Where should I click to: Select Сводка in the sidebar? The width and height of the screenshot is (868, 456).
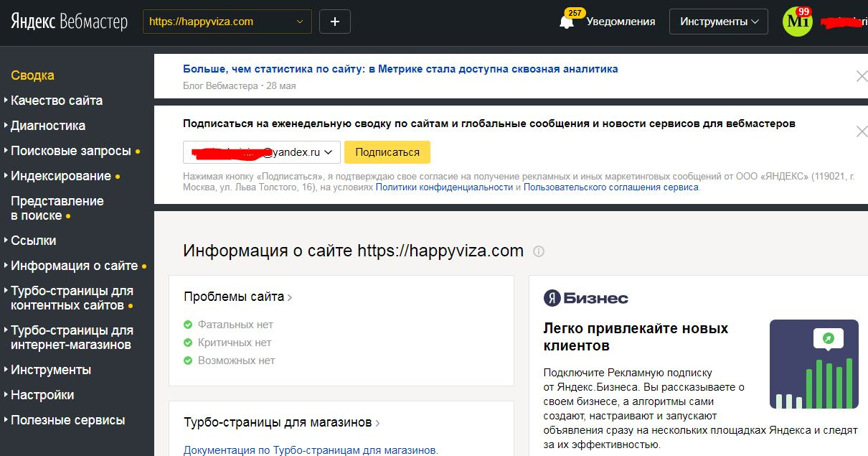pos(32,75)
